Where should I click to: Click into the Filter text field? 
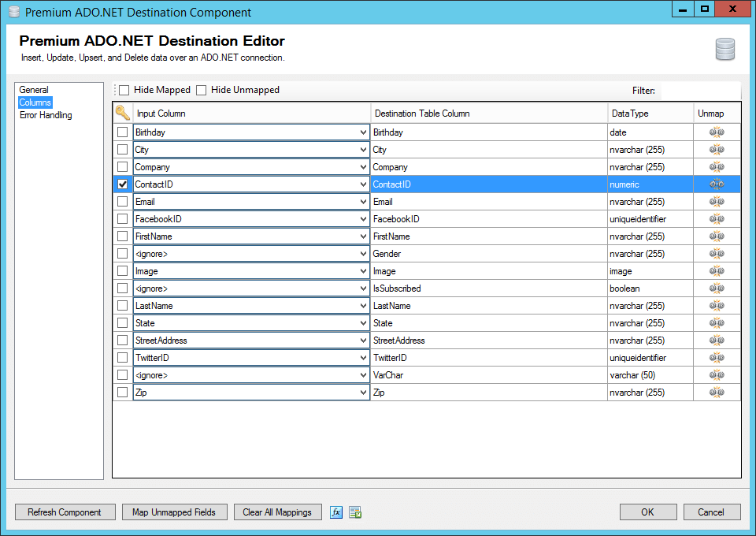(701, 90)
